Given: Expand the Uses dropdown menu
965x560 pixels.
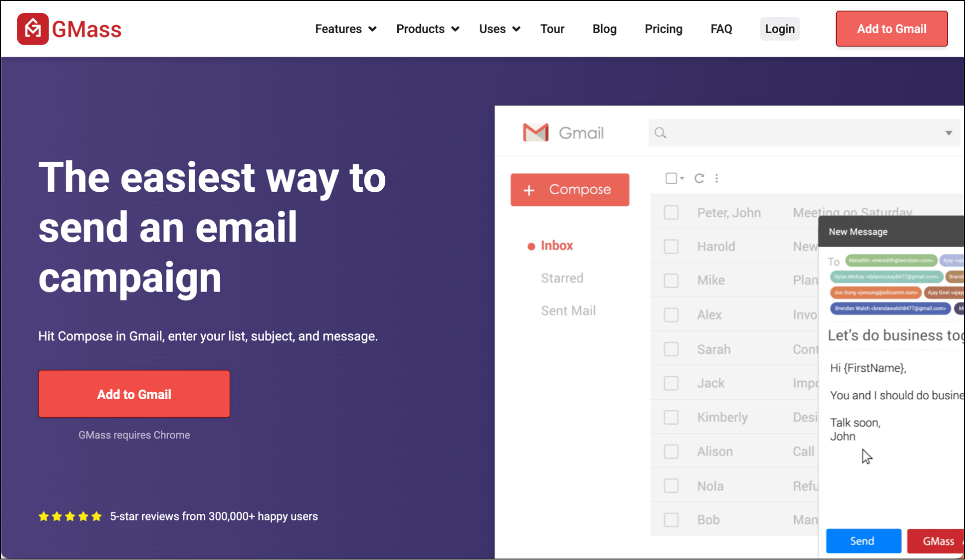Looking at the screenshot, I should [x=500, y=29].
